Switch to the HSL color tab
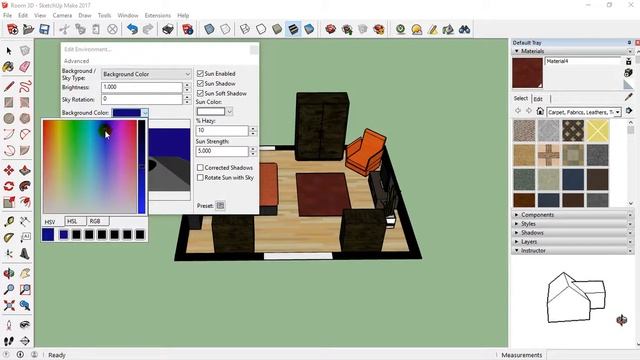 click(x=76, y=221)
